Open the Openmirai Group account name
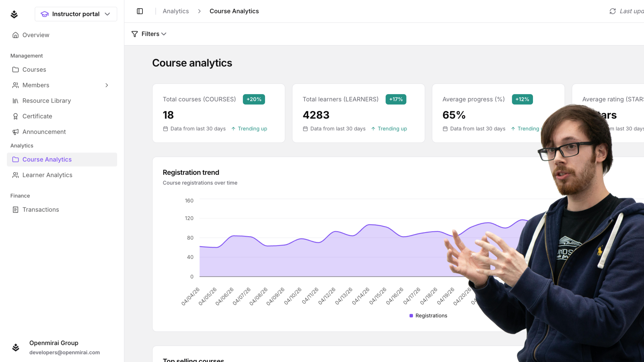 (x=54, y=343)
